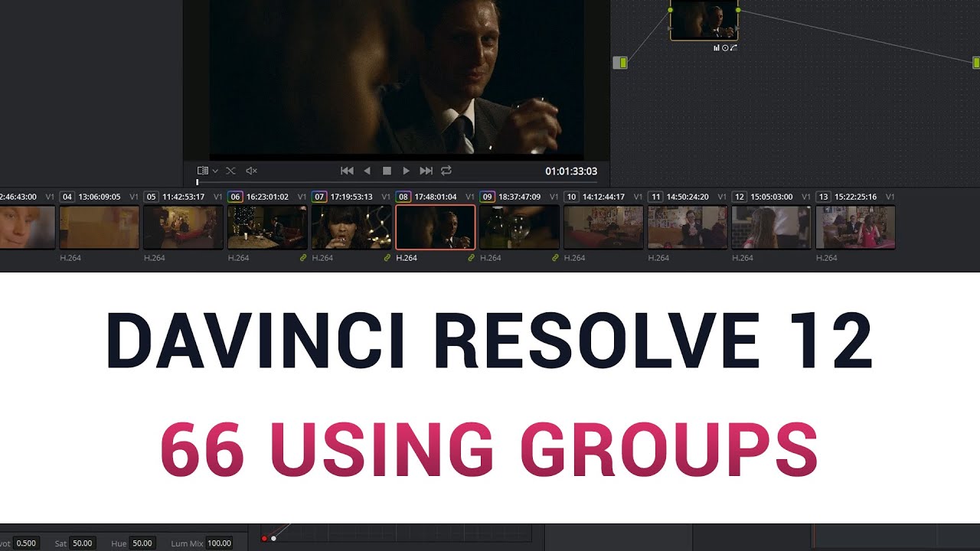Click the curves indicator icon under the node
The height and width of the screenshot is (551, 980).
click(733, 47)
